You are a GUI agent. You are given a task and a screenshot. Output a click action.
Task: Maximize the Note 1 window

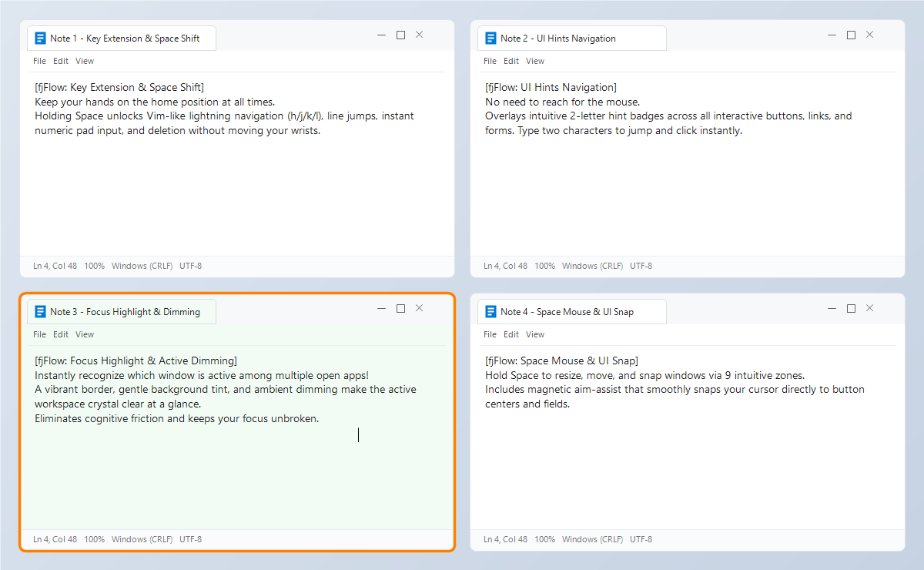400,35
